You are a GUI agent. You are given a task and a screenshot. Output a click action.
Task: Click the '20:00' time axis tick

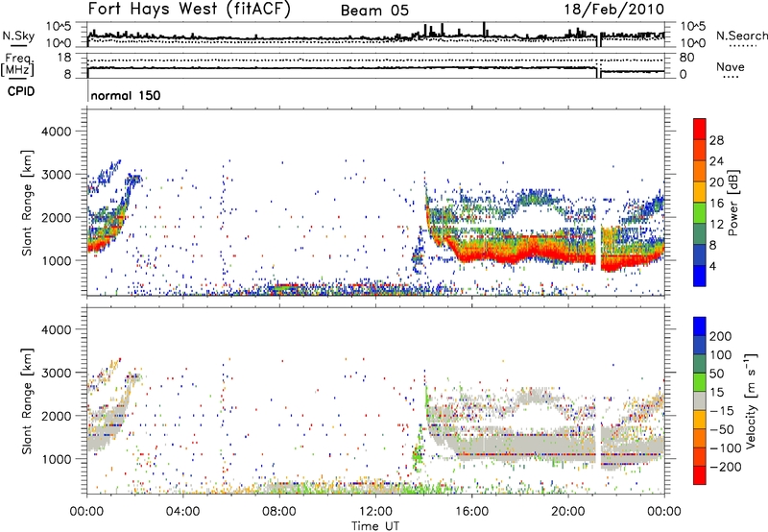pos(567,512)
